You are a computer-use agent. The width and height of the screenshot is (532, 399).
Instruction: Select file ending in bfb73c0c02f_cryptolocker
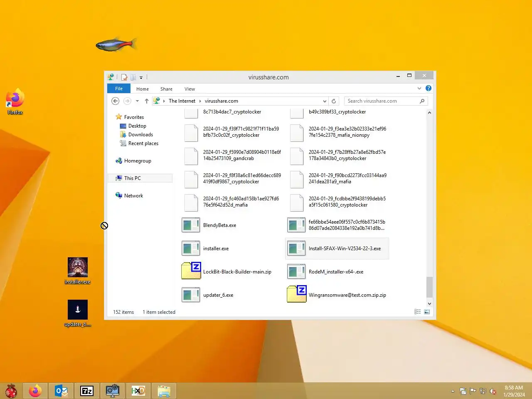point(231,132)
